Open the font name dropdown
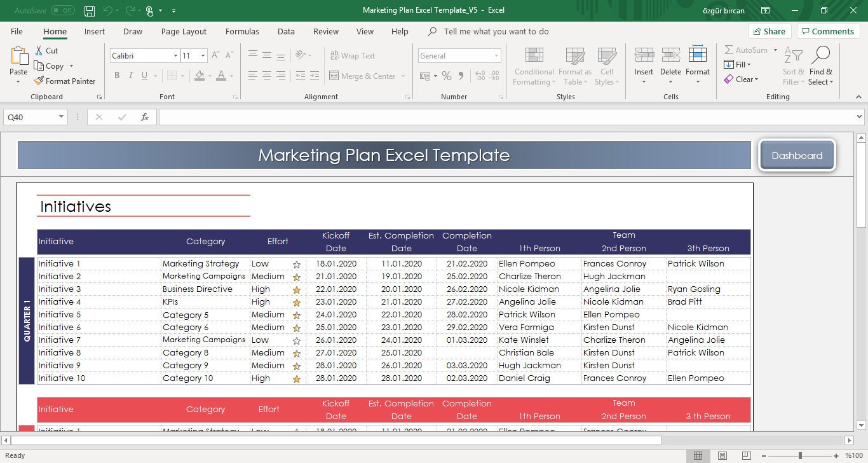868x463 pixels. point(177,55)
